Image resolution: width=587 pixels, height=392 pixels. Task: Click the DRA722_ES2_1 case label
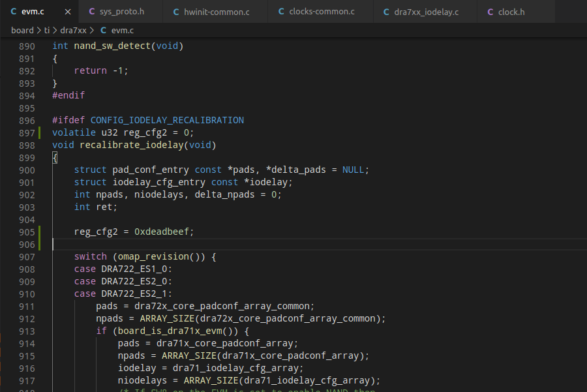click(x=134, y=294)
